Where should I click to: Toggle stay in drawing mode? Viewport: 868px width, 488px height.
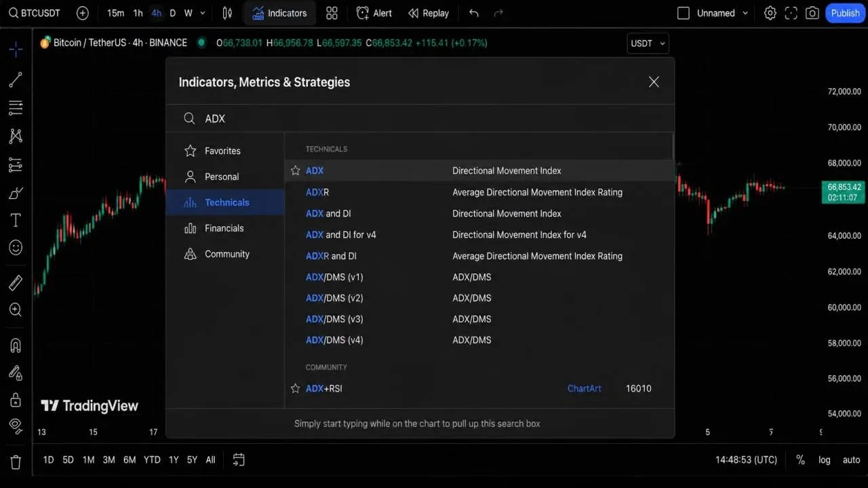pyautogui.click(x=16, y=373)
